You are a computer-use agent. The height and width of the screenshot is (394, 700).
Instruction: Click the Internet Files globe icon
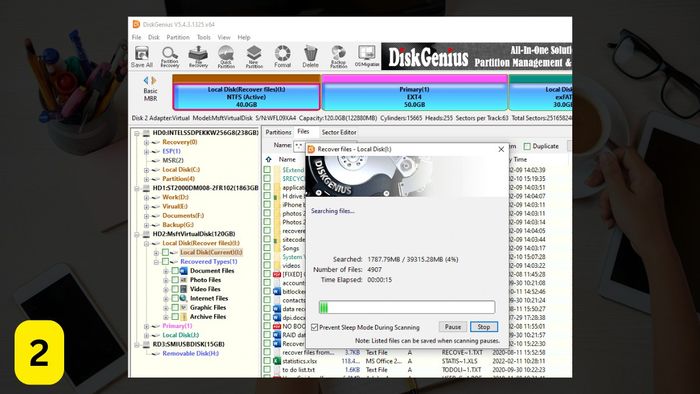point(183,298)
